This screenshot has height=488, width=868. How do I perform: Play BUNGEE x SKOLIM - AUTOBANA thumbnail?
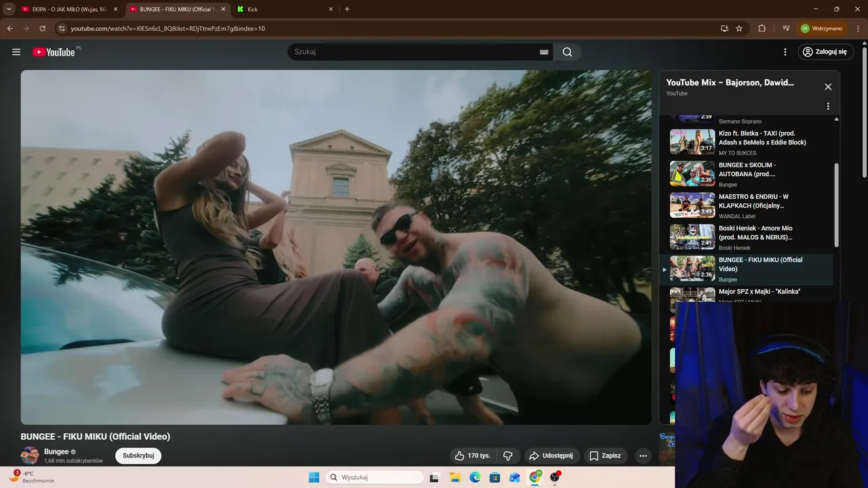point(692,174)
